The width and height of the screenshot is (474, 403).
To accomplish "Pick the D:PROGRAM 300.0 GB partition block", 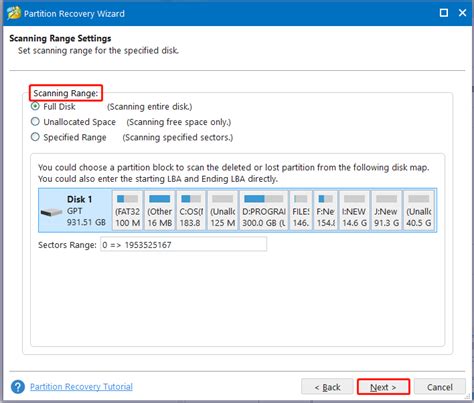I will (264, 210).
